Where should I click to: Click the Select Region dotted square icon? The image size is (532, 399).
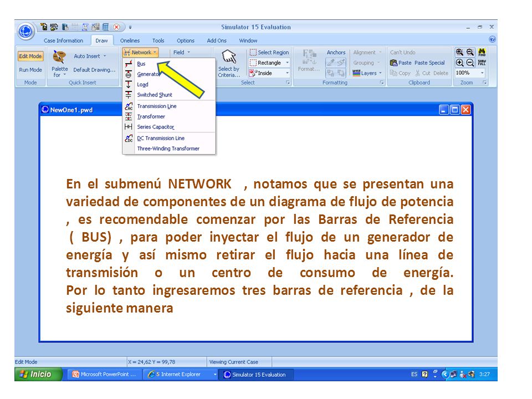(253, 52)
